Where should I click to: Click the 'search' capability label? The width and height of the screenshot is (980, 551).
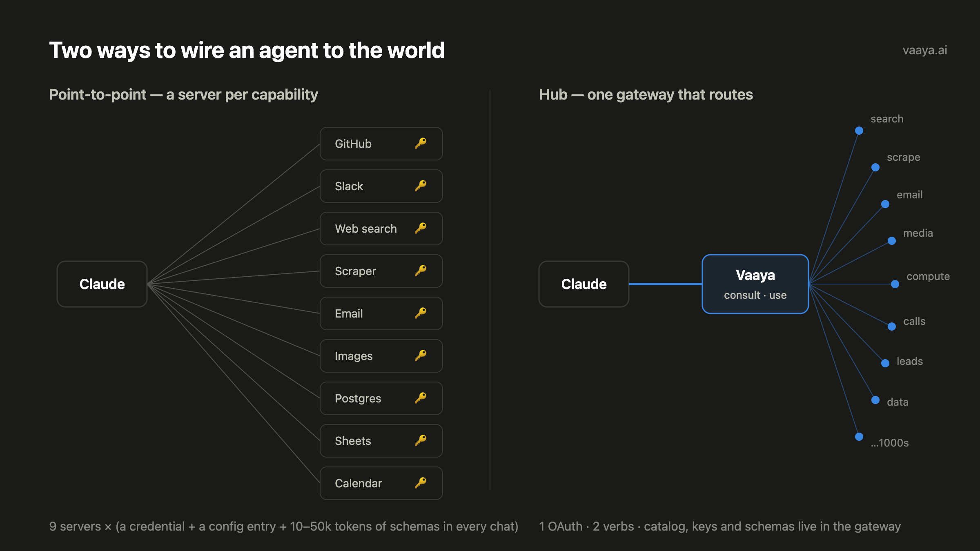click(x=887, y=119)
